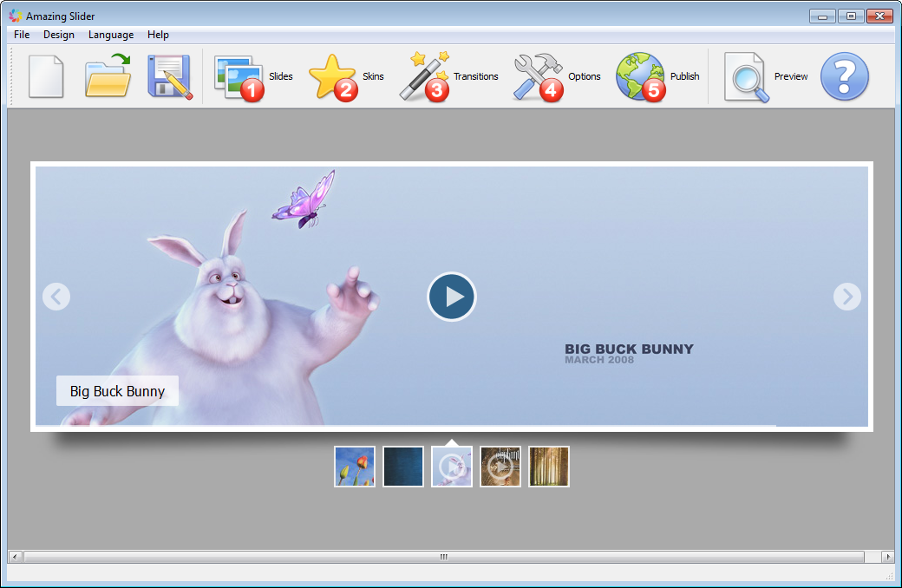The image size is (902, 588).
Task: Open the Slides step icon
Action: pyautogui.click(x=239, y=78)
